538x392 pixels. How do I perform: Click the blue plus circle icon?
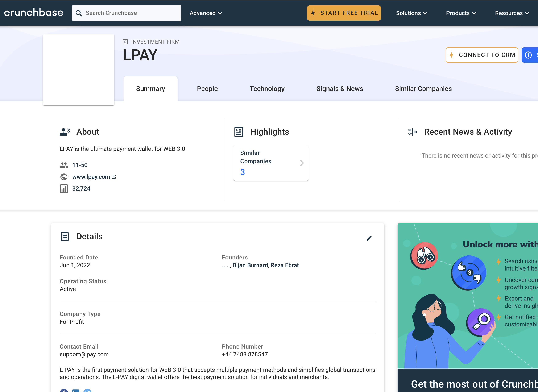528,55
